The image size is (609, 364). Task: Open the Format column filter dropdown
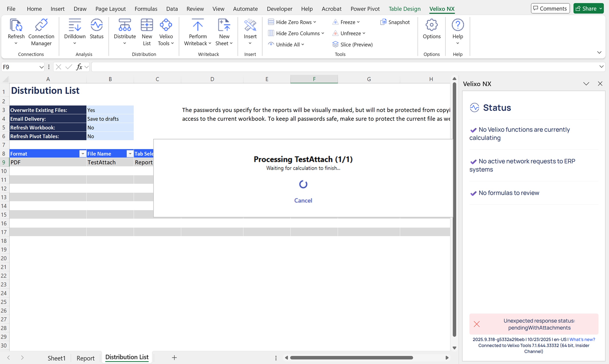[83, 154]
